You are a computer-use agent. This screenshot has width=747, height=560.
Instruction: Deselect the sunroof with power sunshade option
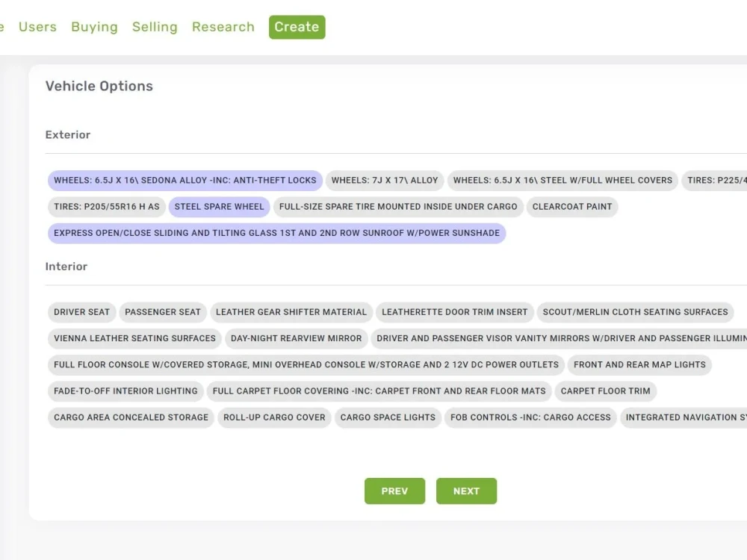[x=276, y=233]
